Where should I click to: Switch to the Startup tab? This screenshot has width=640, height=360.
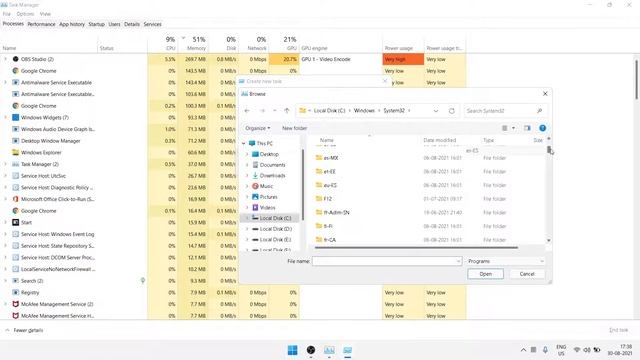pos(96,24)
